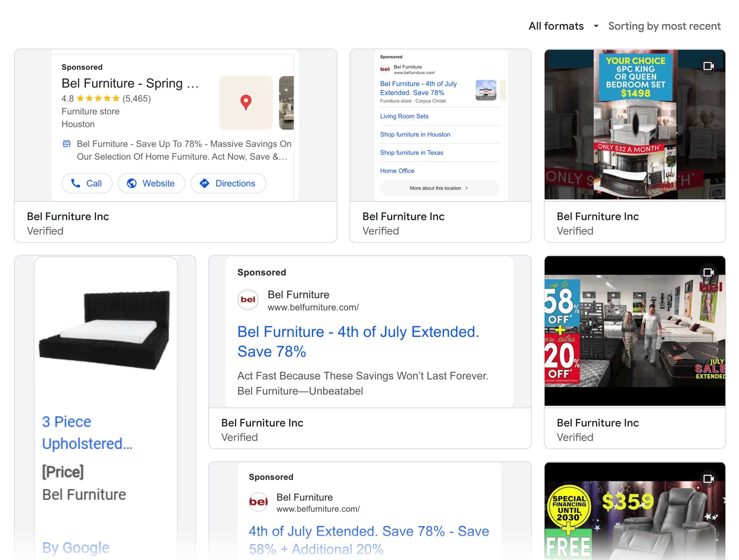739x560 pixels.
Task: Click the 4.8 star rating row
Action: (x=106, y=98)
